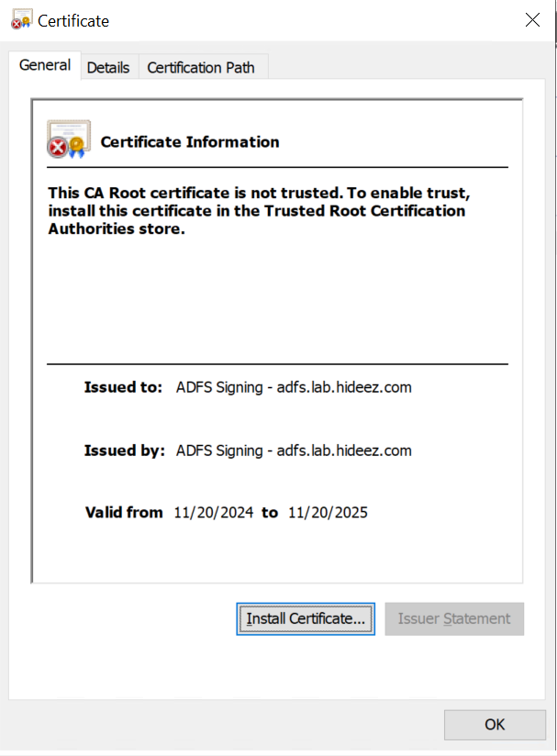This screenshot has height=756, width=557.
Task: Click the Certificate Information heading
Action: click(x=190, y=142)
